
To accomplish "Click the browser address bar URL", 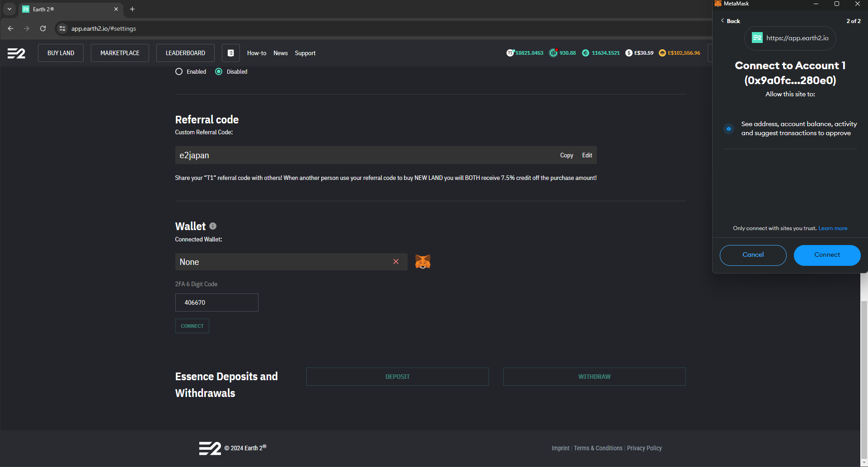I will pos(103,28).
